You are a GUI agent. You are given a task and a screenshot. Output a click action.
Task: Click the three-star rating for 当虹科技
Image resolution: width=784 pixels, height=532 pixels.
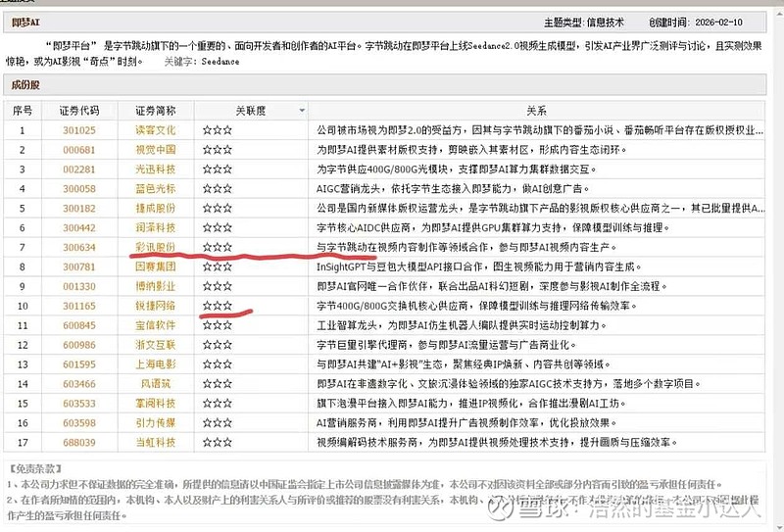(218, 443)
